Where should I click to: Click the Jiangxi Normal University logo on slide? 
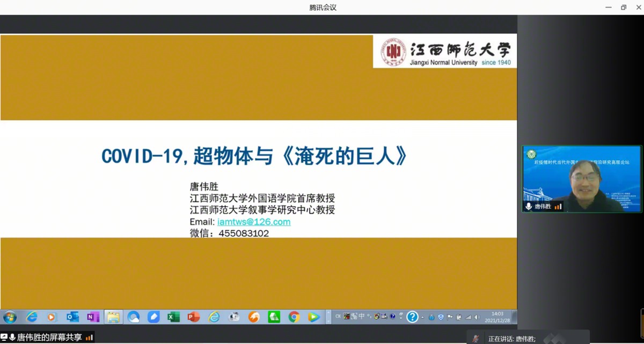pyautogui.click(x=445, y=52)
